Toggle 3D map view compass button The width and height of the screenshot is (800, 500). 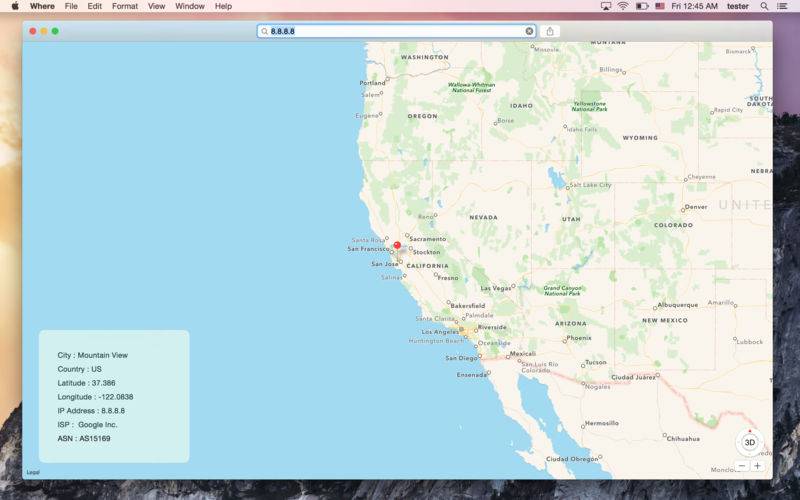point(749,442)
